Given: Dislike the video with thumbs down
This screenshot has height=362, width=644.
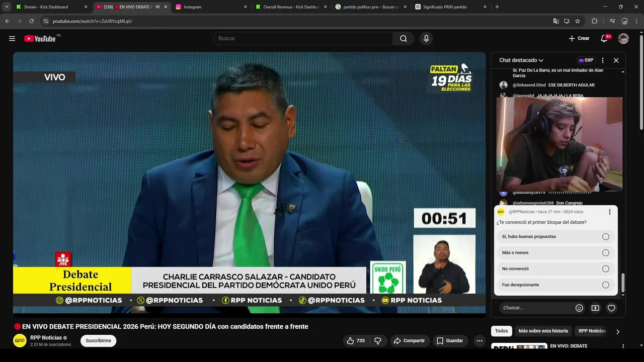Looking at the screenshot, I should pyautogui.click(x=378, y=341).
